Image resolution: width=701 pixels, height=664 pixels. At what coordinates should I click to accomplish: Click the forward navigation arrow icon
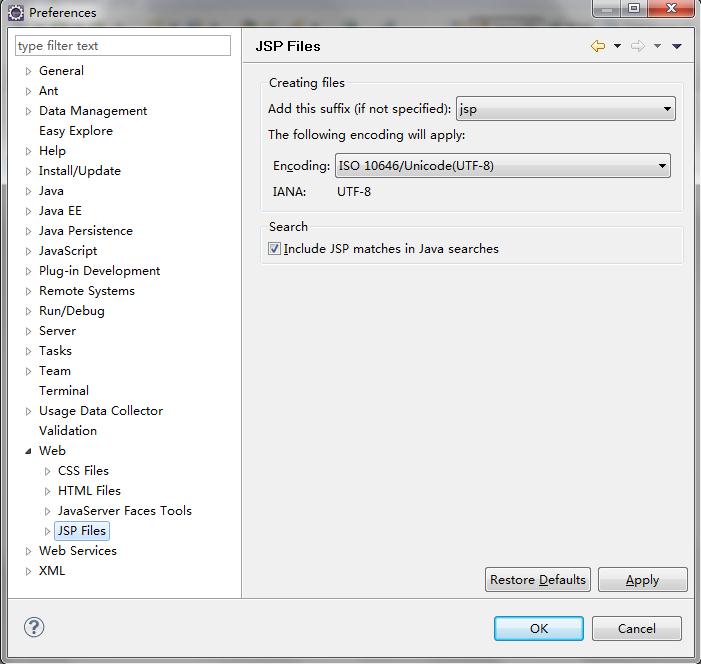638,46
